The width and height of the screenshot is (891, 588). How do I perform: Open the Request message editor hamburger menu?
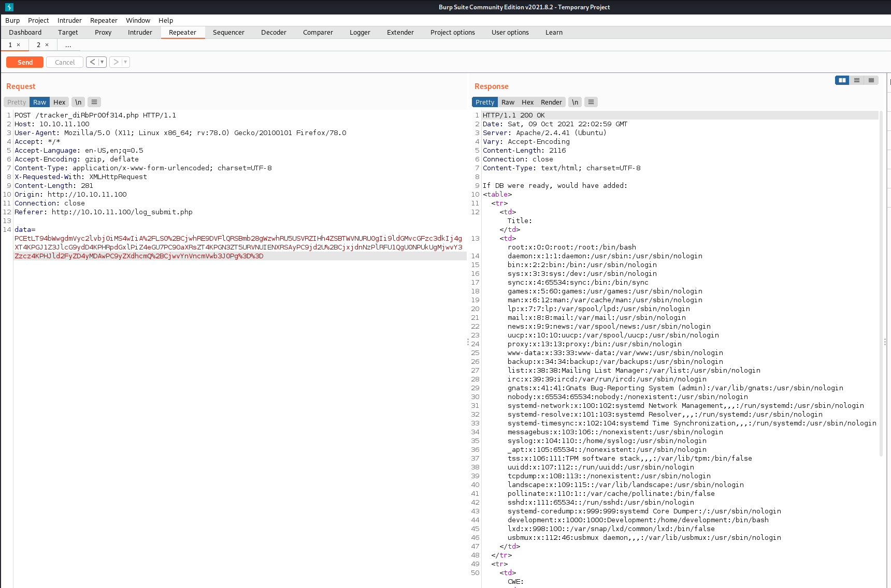point(94,102)
